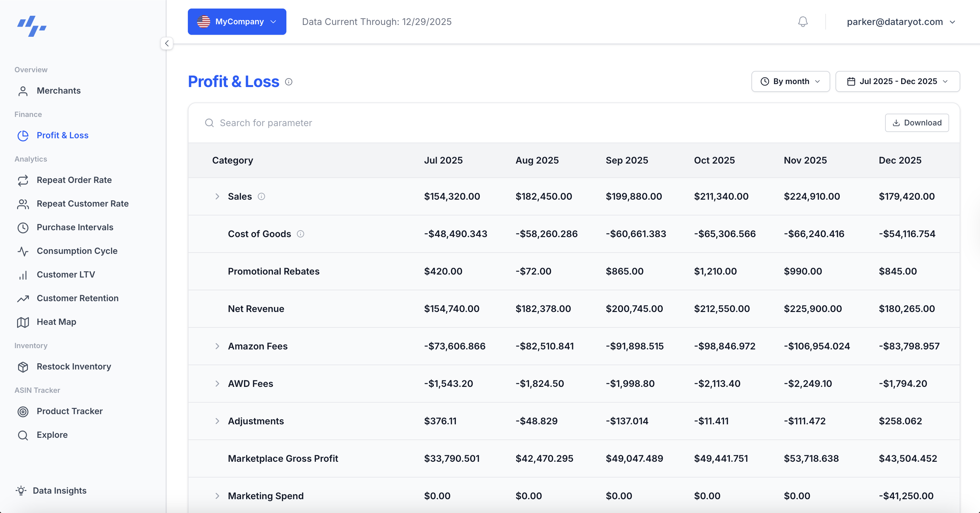Click the company logo

32,27
